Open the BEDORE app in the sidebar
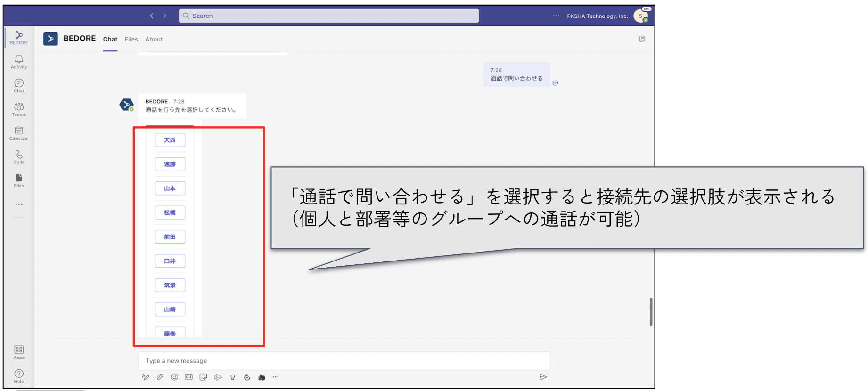This screenshot has height=391, width=868. pos(19,37)
